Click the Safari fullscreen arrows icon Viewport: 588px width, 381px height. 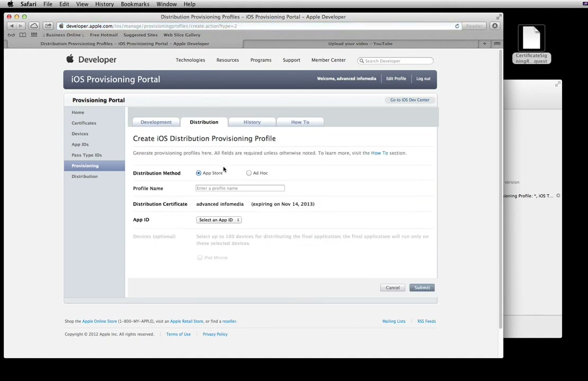(x=498, y=17)
